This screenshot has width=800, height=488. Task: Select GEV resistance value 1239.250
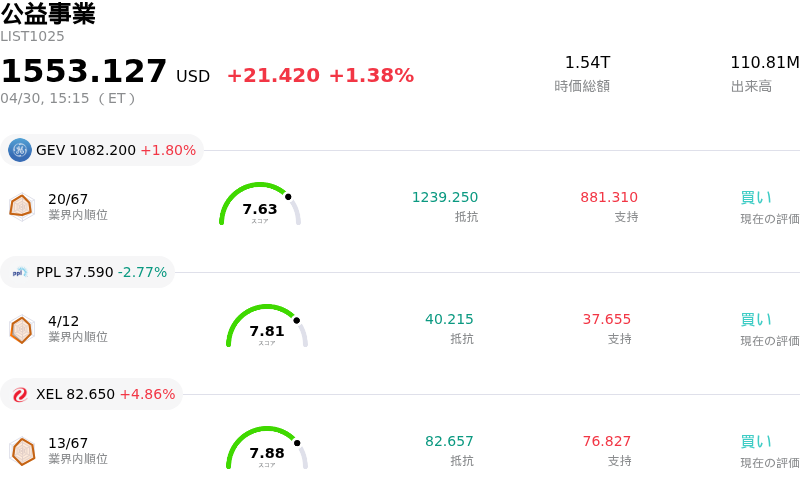445,197
